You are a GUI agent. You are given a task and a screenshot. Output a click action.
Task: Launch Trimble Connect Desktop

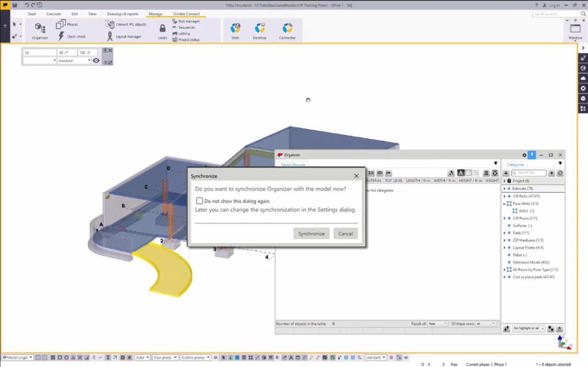click(x=259, y=31)
